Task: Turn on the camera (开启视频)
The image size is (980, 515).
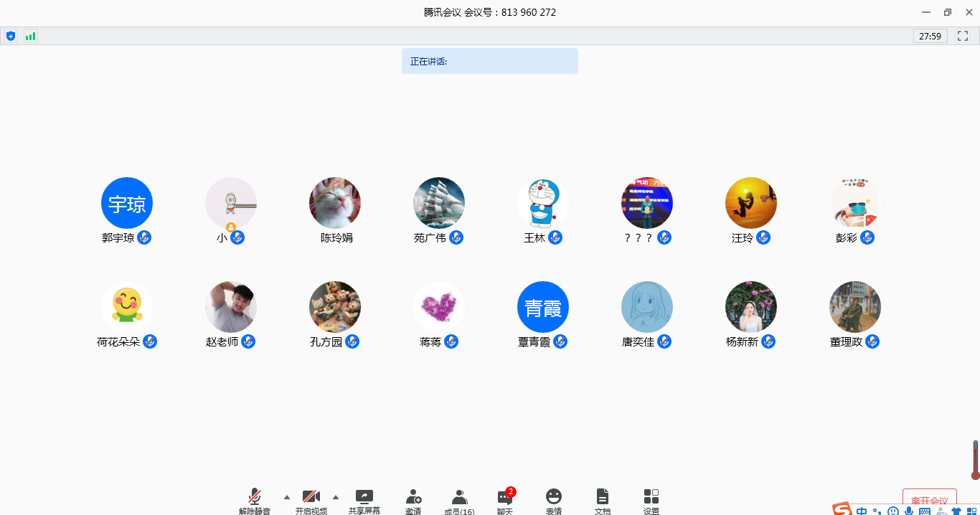Action: [x=311, y=500]
